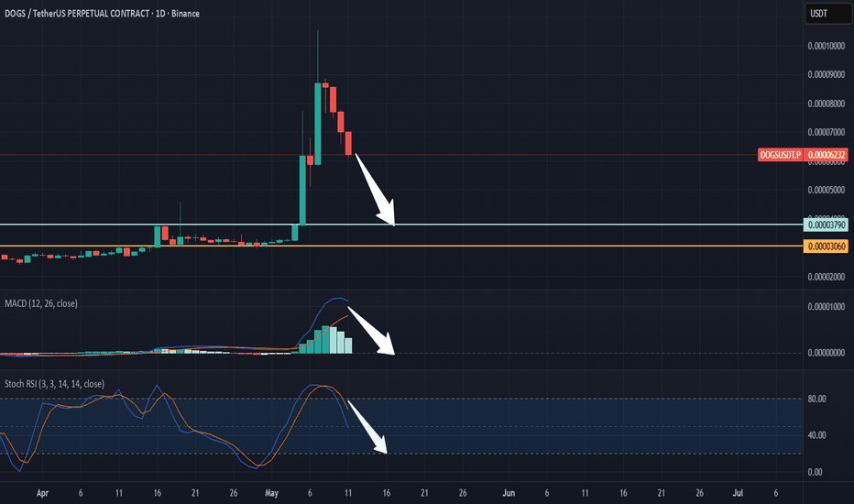Screen dimensions: 854x504
Task: Click the Jul label on time axis
Action: point(738,493)
